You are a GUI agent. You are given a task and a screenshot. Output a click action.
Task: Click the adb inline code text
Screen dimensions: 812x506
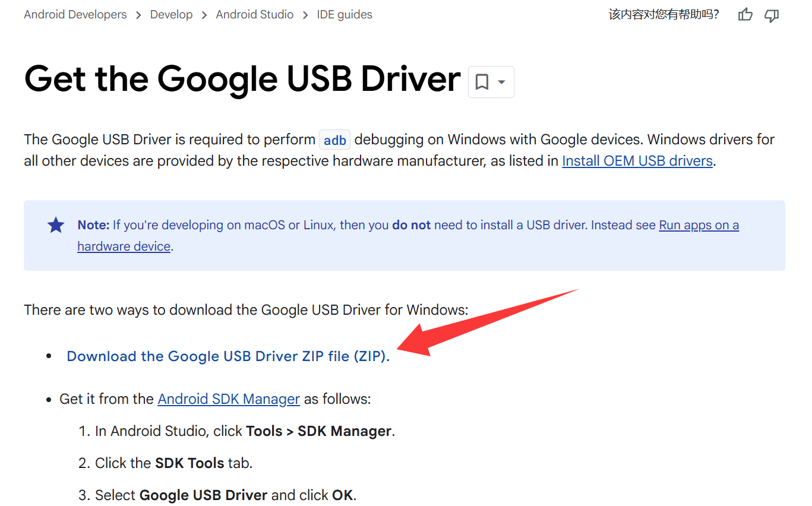tap(335, 140)
